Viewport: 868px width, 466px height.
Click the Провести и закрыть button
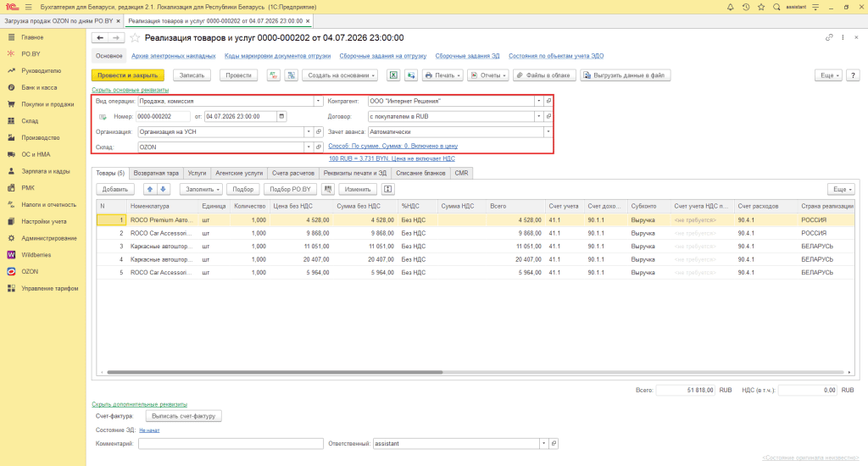(x=128, y=75)
